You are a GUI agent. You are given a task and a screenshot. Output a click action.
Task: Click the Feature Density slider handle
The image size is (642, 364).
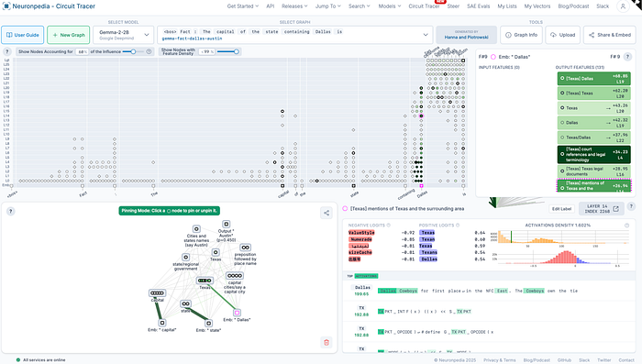237,51
